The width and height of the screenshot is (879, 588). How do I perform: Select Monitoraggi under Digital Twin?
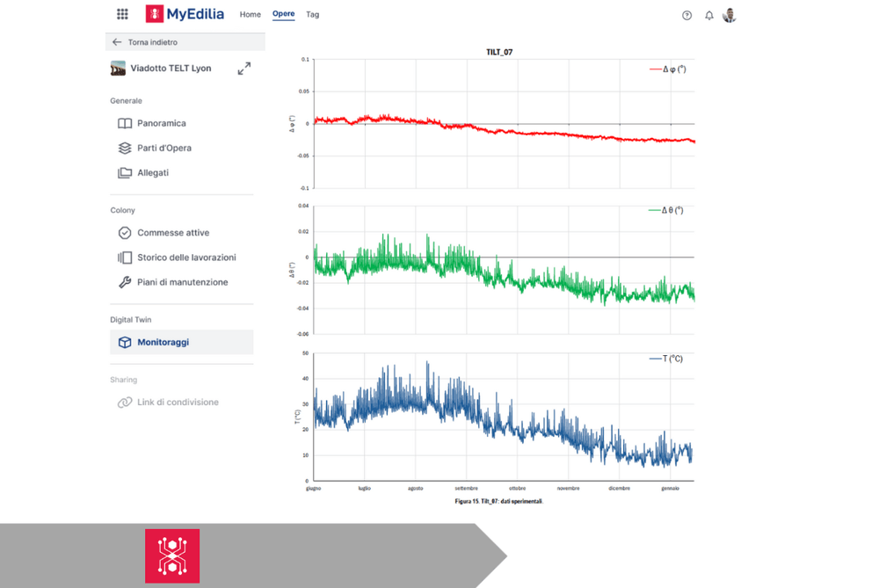pyautogui.click(x=163, y=342)
